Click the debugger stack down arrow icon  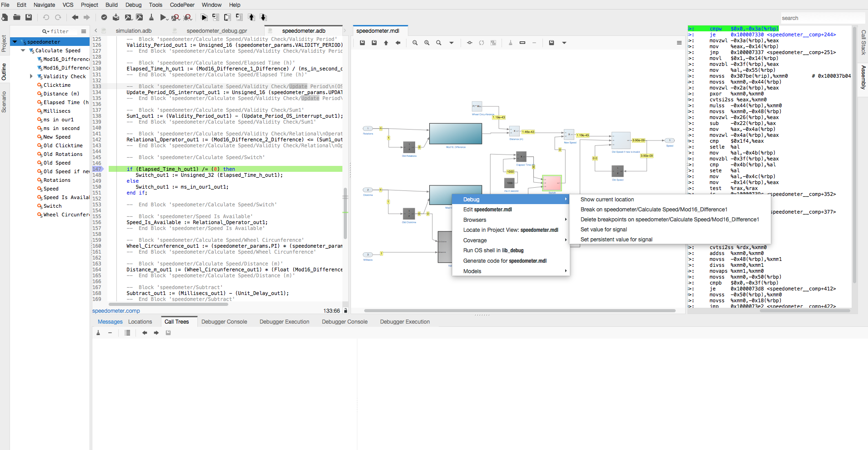coord(263,17)
